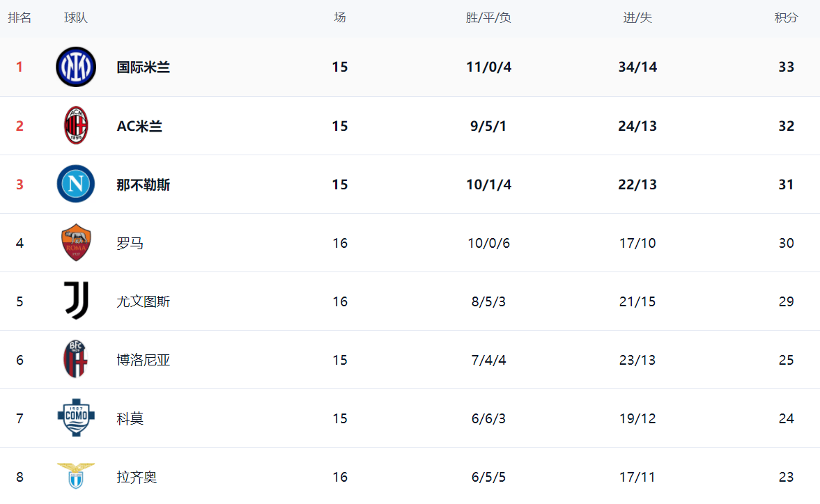The height and width of the screenshot is (504, 820).
Task: Click the 进/失 column header
Action: (x=637, y=18)
